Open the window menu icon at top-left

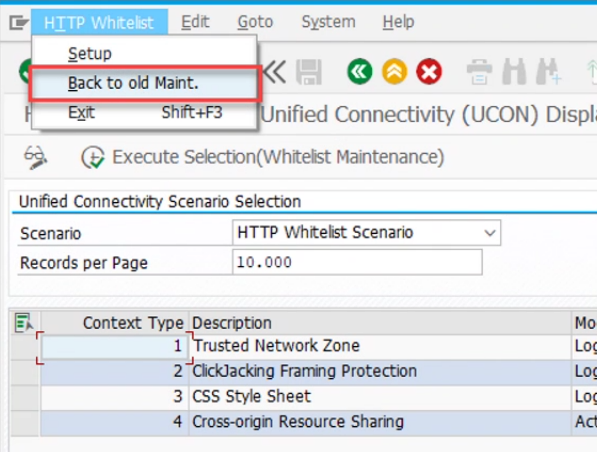(18, 22)
